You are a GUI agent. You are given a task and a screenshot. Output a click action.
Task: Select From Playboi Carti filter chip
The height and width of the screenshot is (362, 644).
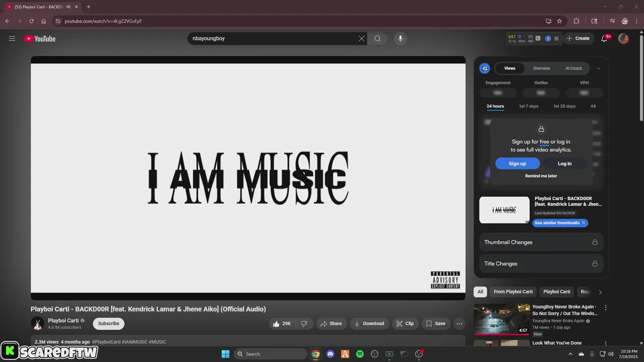[513, 292]
